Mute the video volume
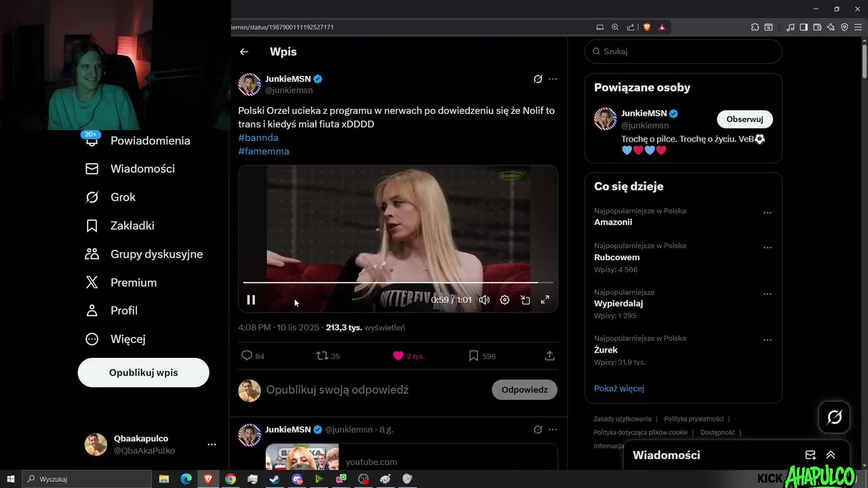The image size is (868, 488). point(484,300)
